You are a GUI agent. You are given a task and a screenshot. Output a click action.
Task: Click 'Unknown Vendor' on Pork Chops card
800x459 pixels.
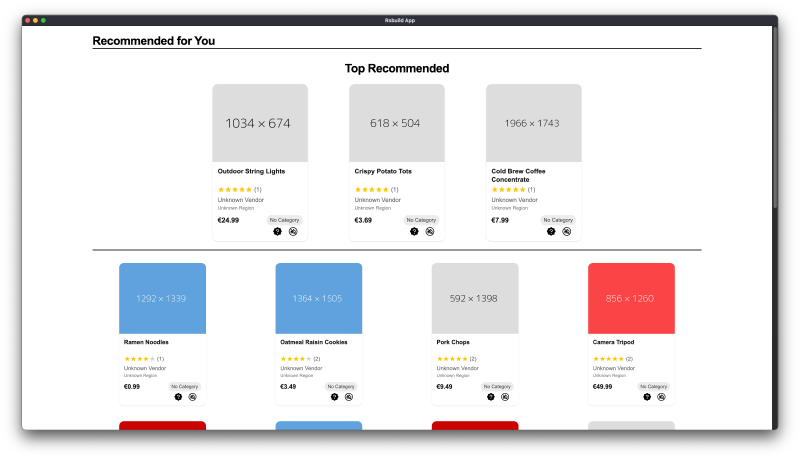click(458, 368)
